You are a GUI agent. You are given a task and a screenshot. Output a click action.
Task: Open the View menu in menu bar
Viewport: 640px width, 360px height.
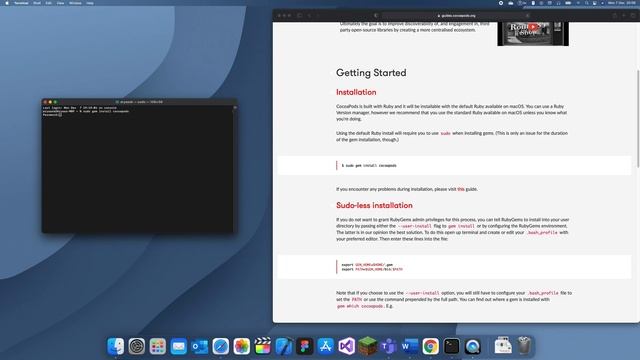pyautogui.click(x=60, y=3)
